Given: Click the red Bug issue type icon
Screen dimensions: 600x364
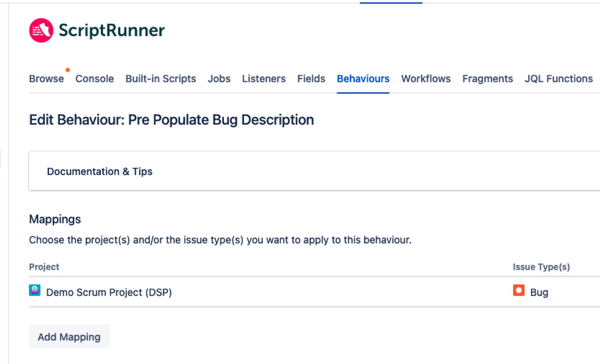Looking at the screenshot, I should [x=518, y=290].
